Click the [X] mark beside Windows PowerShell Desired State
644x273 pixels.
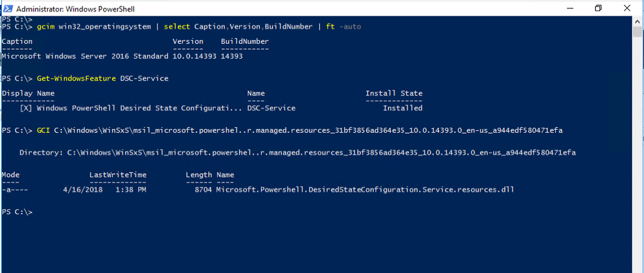pyautogui.click(x=26, y=108)
